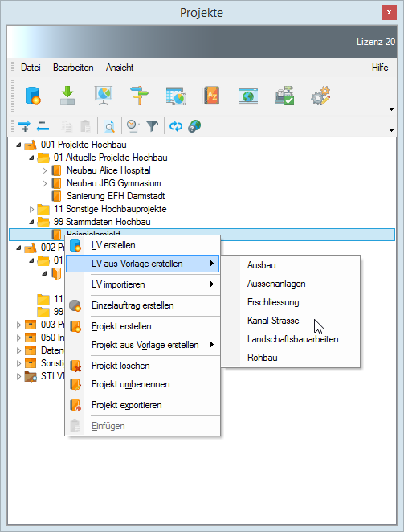Screen dimensions: 404x532
Task: Expand Neubau JBG Gymnasium project
Action: click(x=44, y=183)
